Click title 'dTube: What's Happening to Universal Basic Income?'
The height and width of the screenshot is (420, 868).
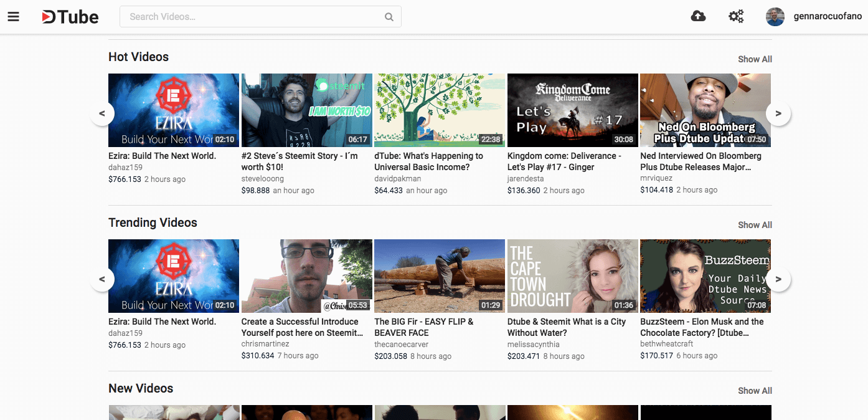coord(429,161)
